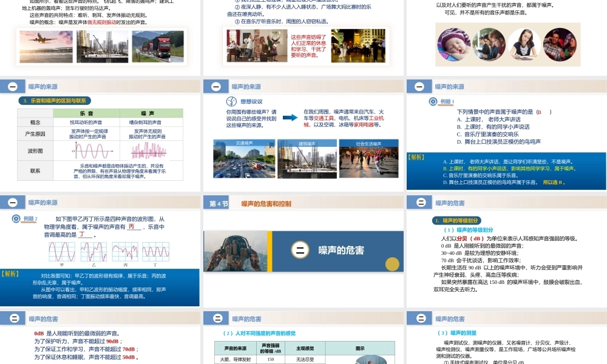This screenshot has height=364, width=607.
Task: Select the 社会生活噪声 dancing photo
Action: (x=368, y=158)
